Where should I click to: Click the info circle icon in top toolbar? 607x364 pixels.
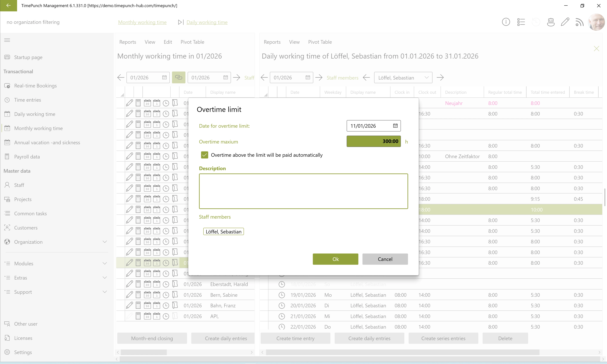[506, 22]
